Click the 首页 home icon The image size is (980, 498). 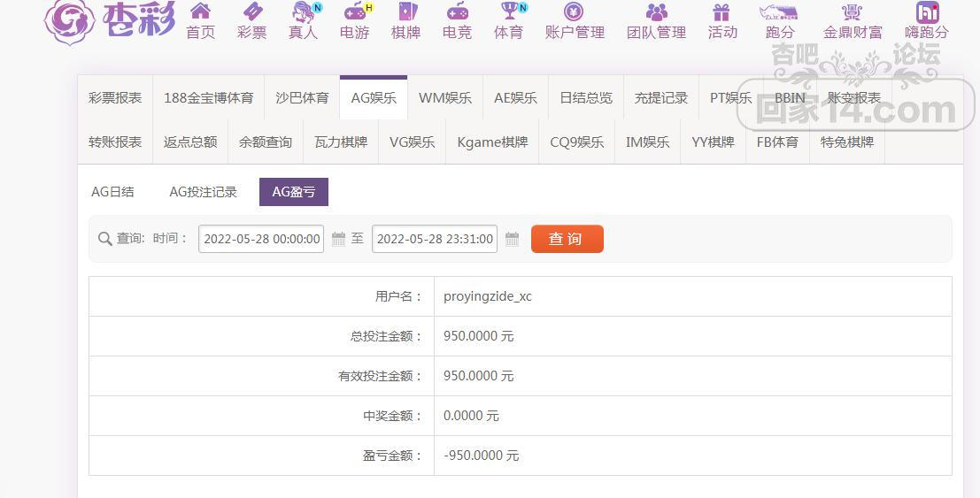click(201, 12)
